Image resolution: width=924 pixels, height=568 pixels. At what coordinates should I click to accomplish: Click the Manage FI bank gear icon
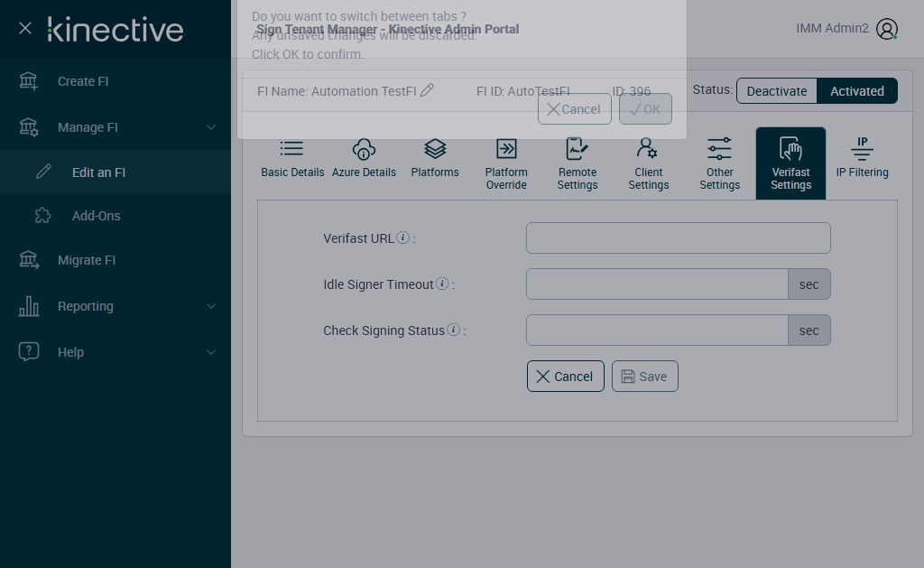28,127
